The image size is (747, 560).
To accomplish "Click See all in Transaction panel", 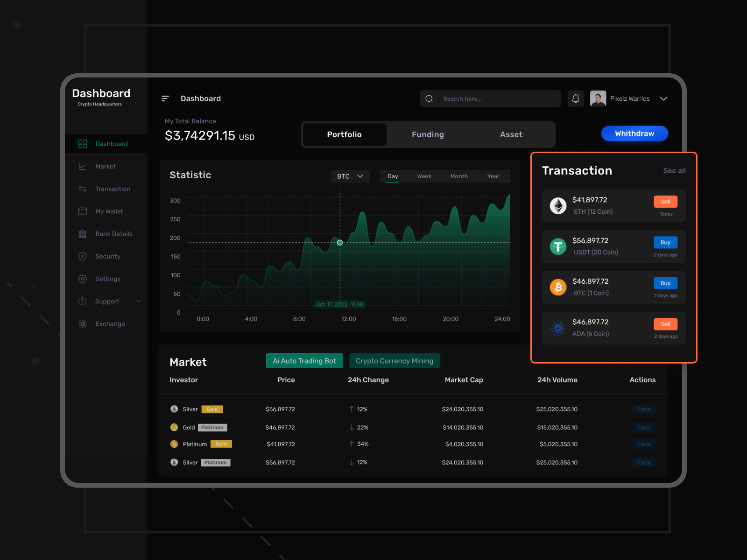I will [674, 171].
